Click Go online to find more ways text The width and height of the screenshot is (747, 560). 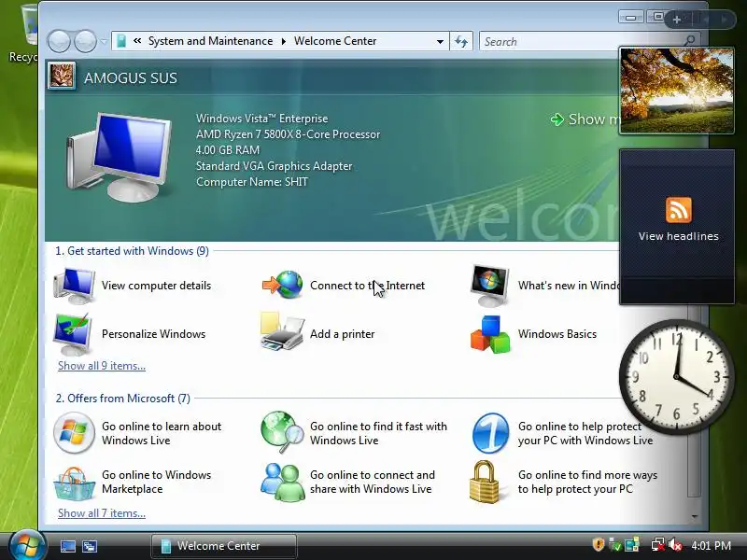588,482
